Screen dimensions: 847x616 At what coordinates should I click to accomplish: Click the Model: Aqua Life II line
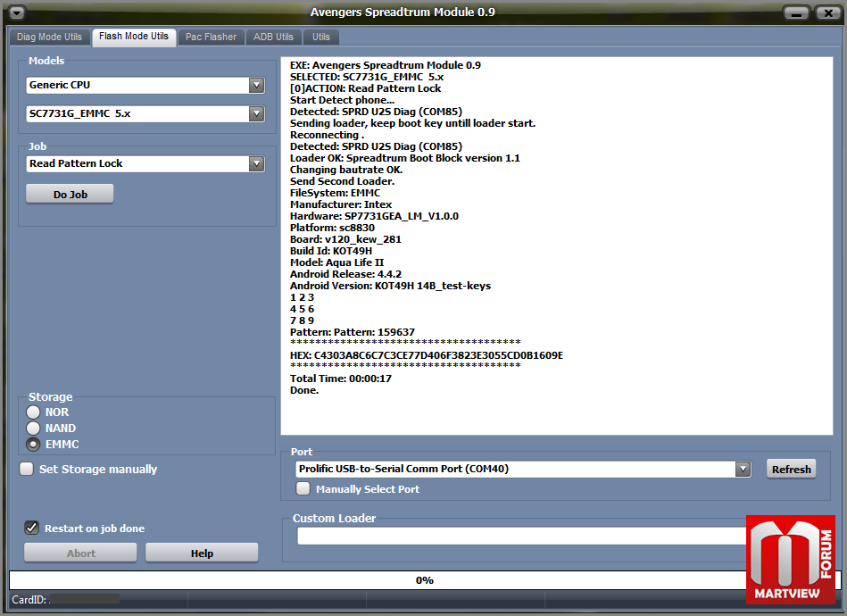(x=336, y=262)
